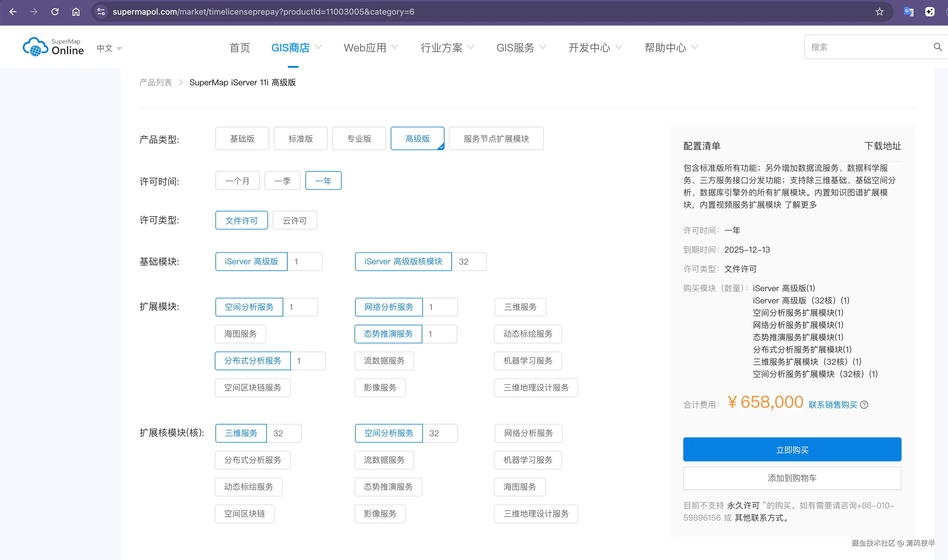Open the Google Translate extension icon
948x560 pixels.
[908, 12]
